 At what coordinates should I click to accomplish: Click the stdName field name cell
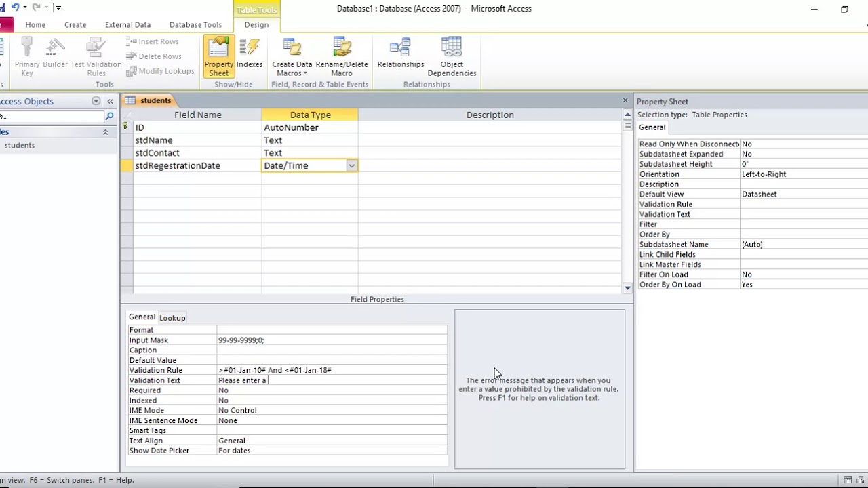tap(197, 140)
